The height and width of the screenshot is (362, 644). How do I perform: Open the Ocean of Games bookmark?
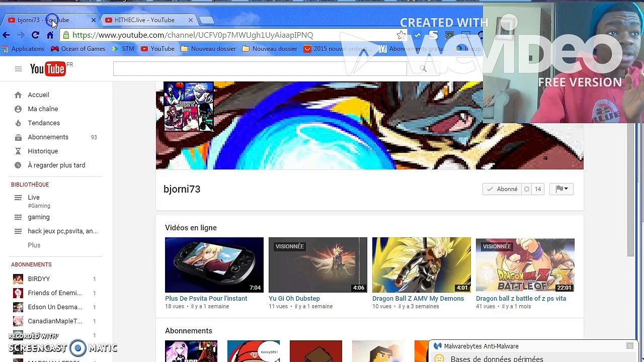pyautogui.click(x=78, y=49)
